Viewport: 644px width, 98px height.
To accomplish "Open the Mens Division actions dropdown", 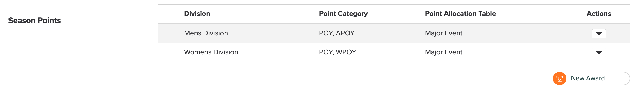I will 599,34.
